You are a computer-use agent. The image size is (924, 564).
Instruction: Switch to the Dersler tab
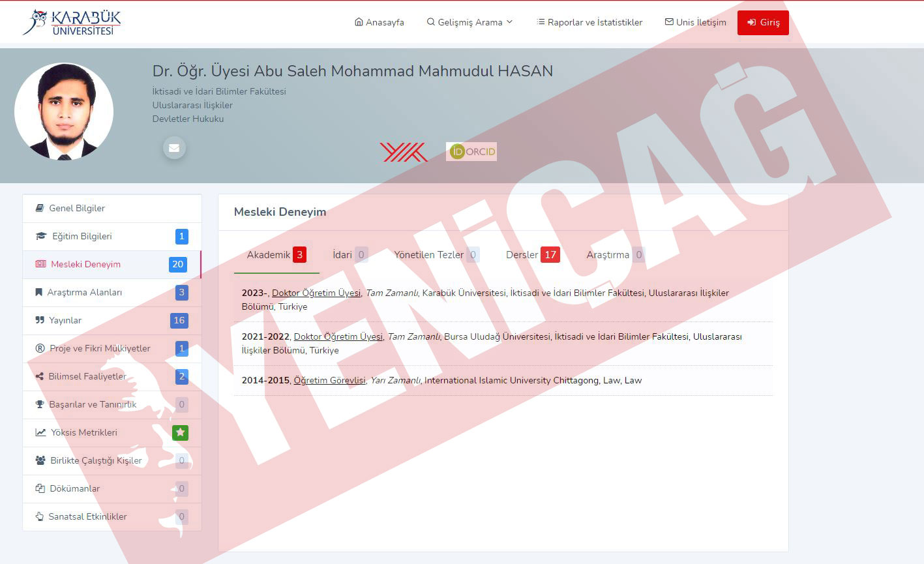coord(533,255)
